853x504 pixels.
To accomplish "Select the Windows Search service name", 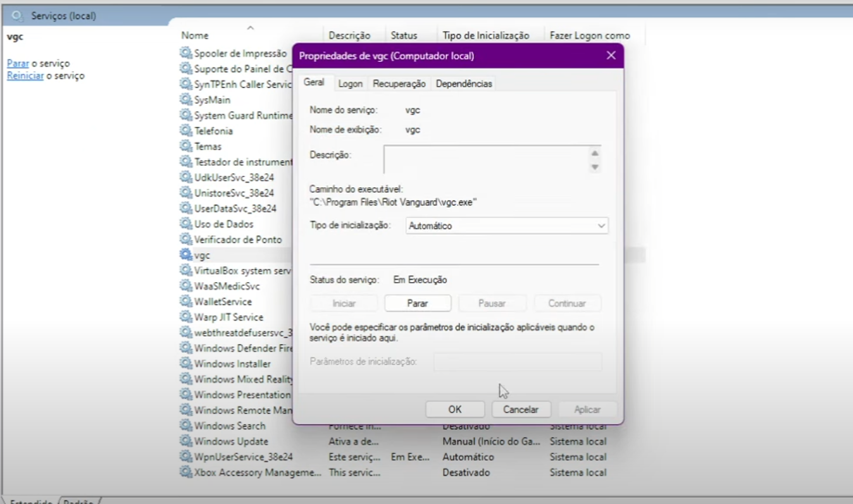I will (x=230, y=426).
